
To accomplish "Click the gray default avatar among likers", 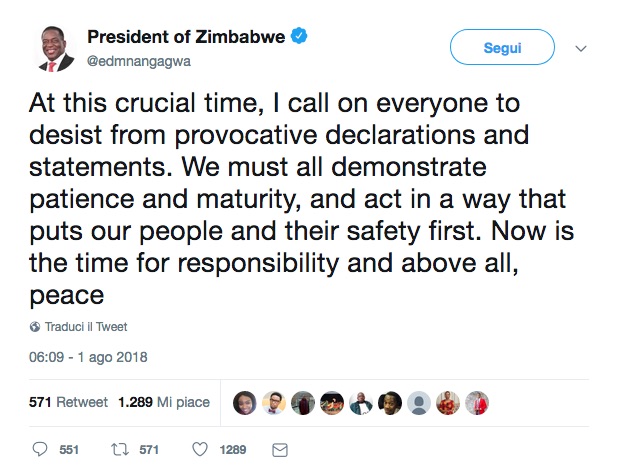I will 419,402.
